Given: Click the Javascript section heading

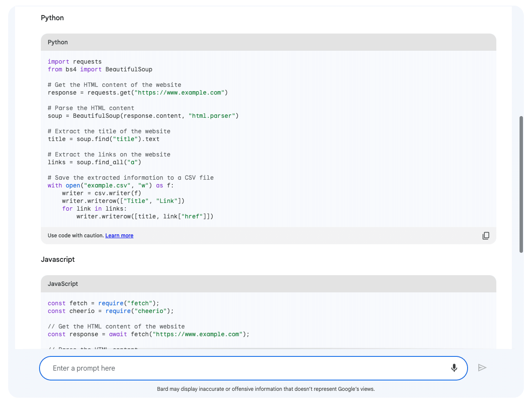Looking at the screenshot, I should tap(58, 259).
